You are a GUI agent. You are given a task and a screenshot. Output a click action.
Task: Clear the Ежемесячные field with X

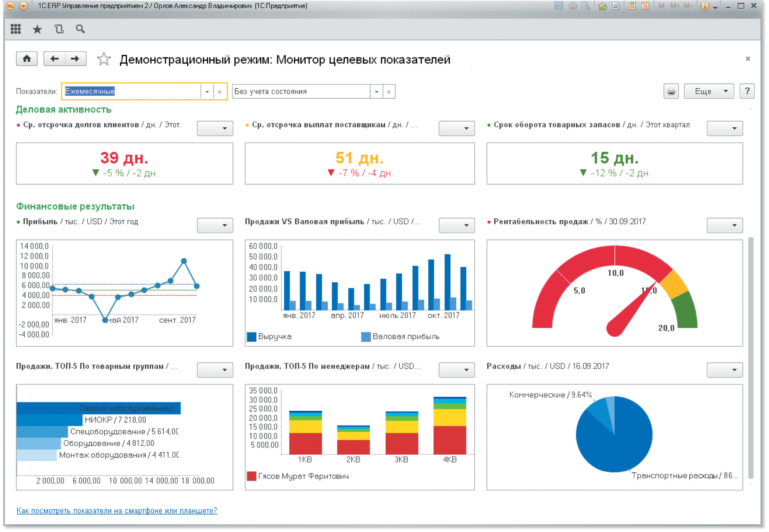(x=220, y=91)
